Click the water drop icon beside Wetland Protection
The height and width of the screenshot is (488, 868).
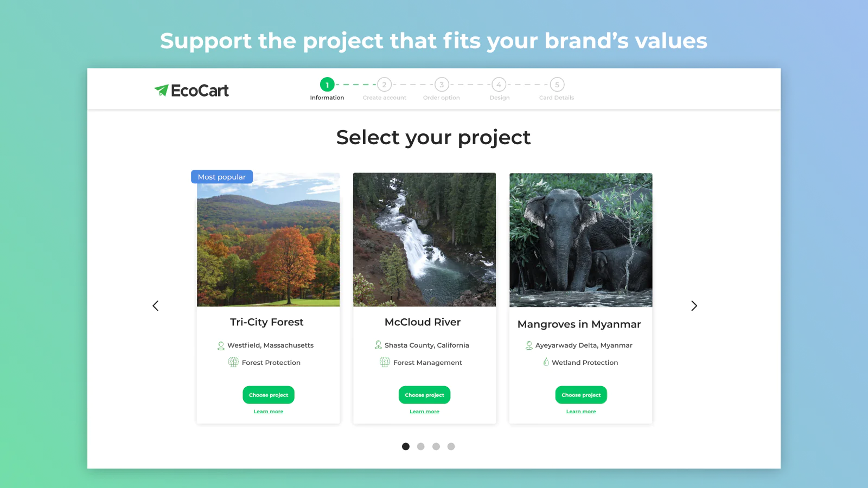coord(546,362)
